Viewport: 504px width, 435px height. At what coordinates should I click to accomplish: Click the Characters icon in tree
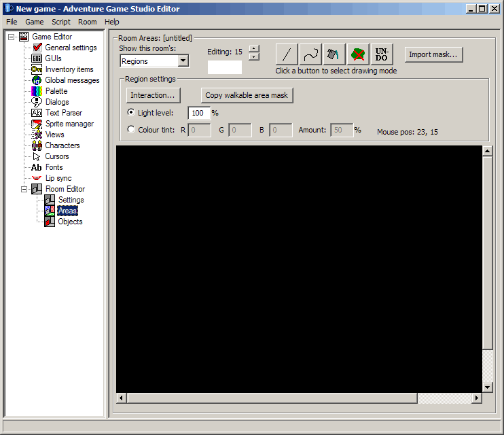point(37,145)
